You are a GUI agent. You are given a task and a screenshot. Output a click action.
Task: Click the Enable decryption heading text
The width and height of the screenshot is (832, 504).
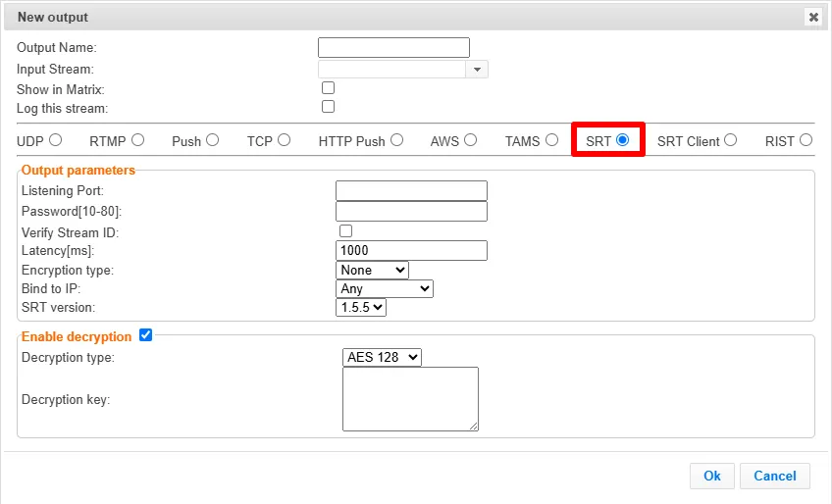(77, 337)
